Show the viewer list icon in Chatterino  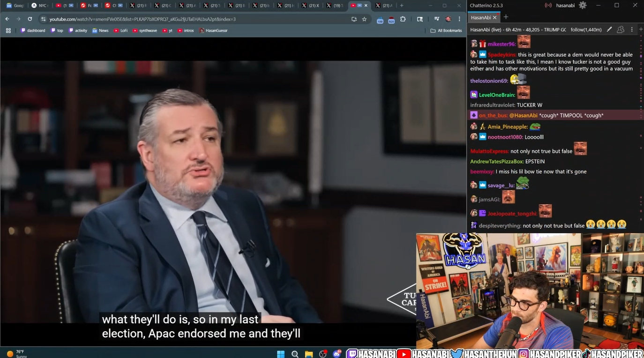621,30
